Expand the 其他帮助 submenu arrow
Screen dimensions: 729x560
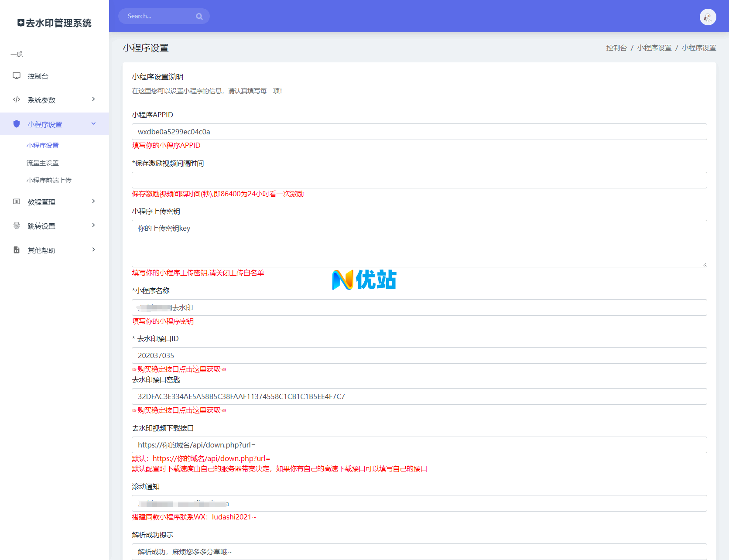[93, 250]
